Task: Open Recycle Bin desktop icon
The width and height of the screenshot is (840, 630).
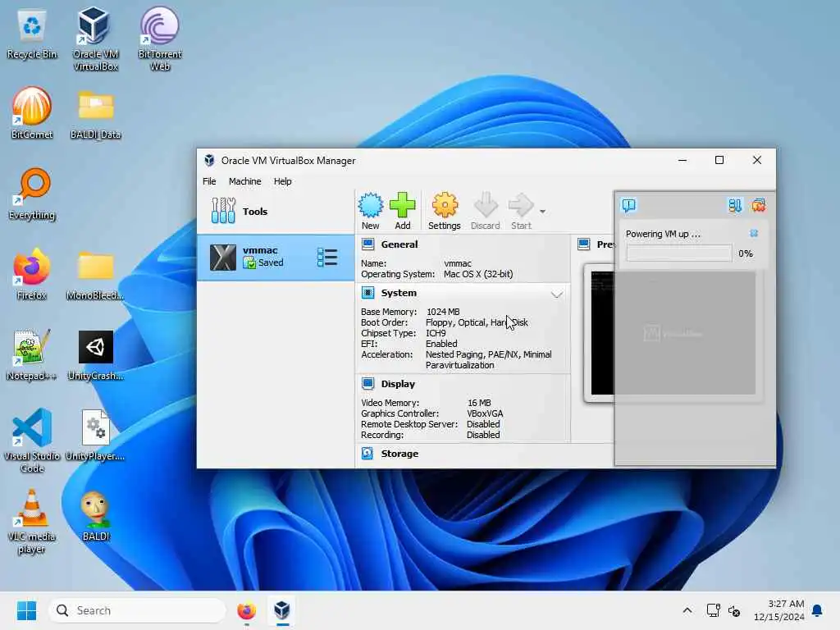Action: click(32, 34)
